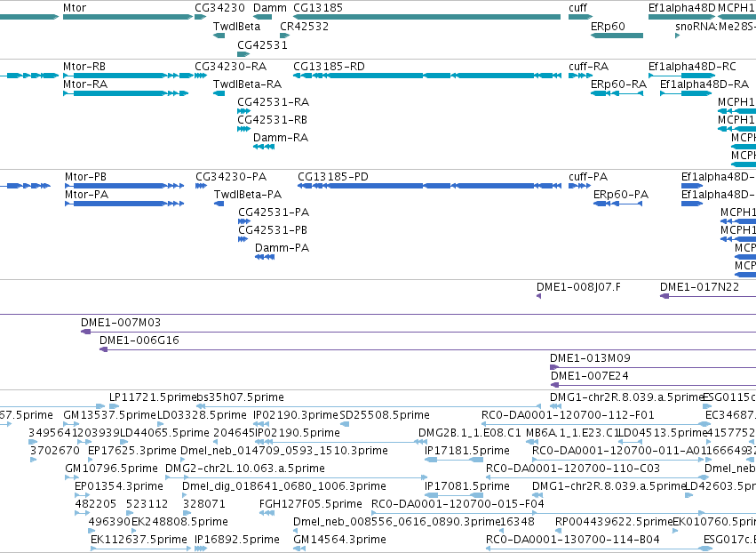The width and height of the screenshot is (756, 553).
Task: Select the CG13185-PD protein feature
Action: pyautogui.click(x=430, y=185)
